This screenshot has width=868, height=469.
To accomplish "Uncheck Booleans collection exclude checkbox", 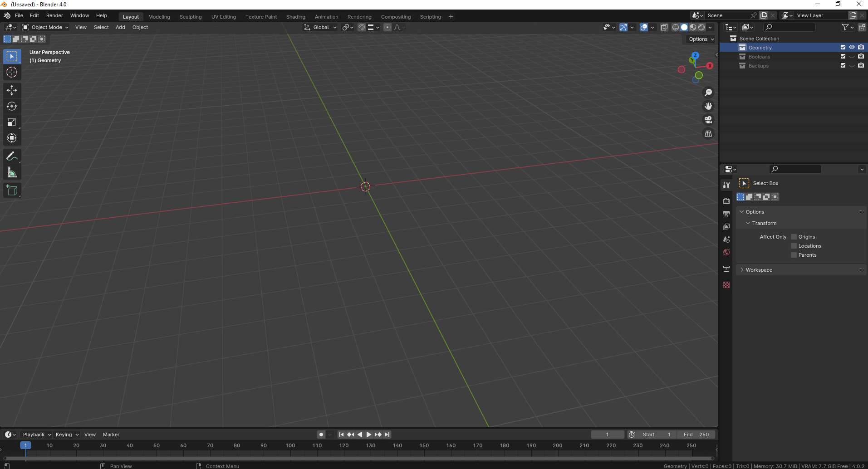I will click(843, 56).
